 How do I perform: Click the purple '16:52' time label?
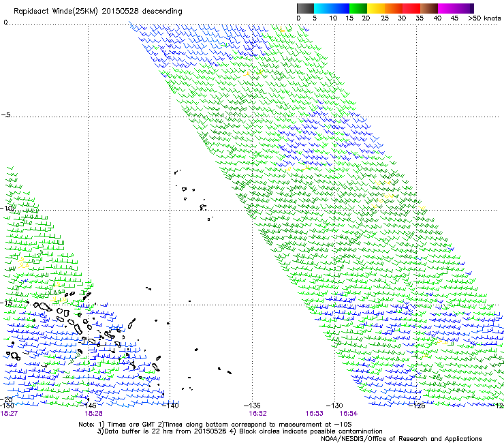257,414
